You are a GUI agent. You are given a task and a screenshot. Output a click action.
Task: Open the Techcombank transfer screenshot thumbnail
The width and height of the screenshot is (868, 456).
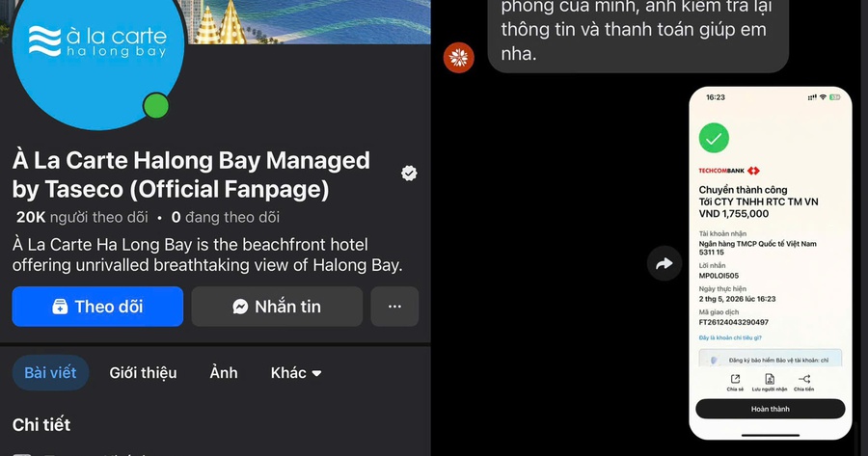click(x=770, y=263)
